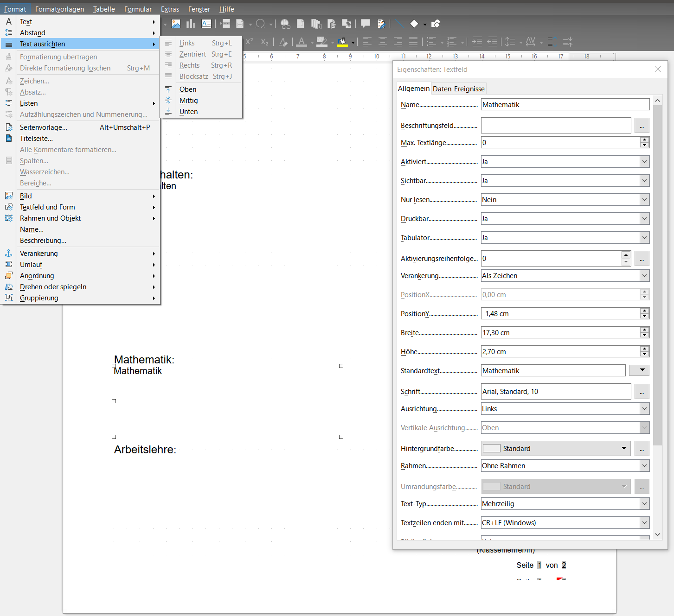Image resolution: width=674 pixels, height=616 pixels.
Task: Click the character highlighting color icon
Action: [x=322, y=42]
